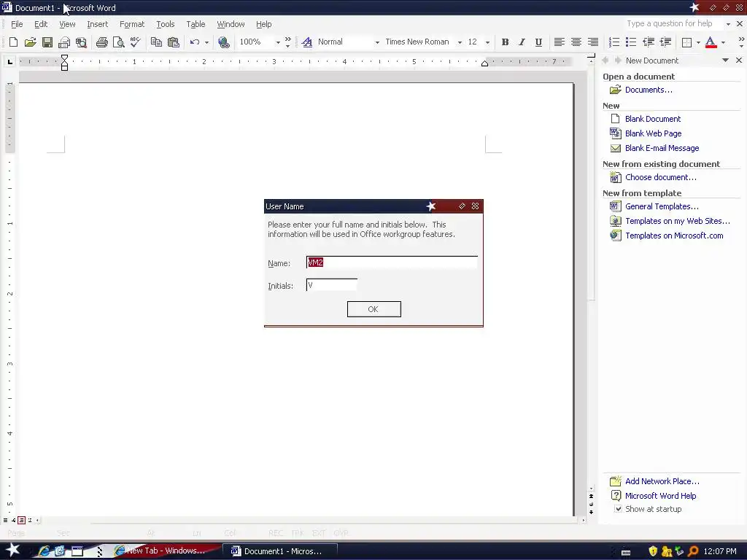747x560 pixels.
Task: Click the Microsoft Word Help icon
Action: (616, 496)
